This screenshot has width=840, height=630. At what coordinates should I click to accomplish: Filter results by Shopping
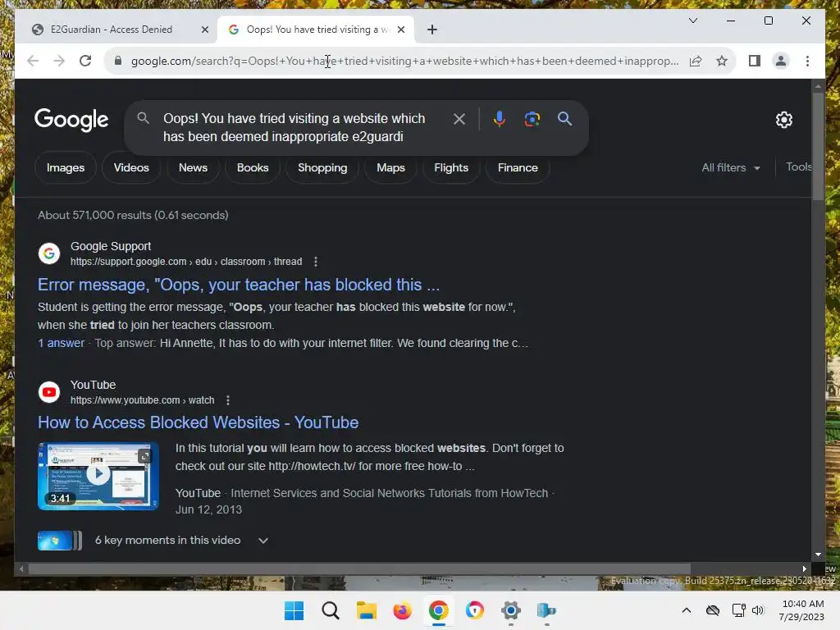tap(322, 167)
